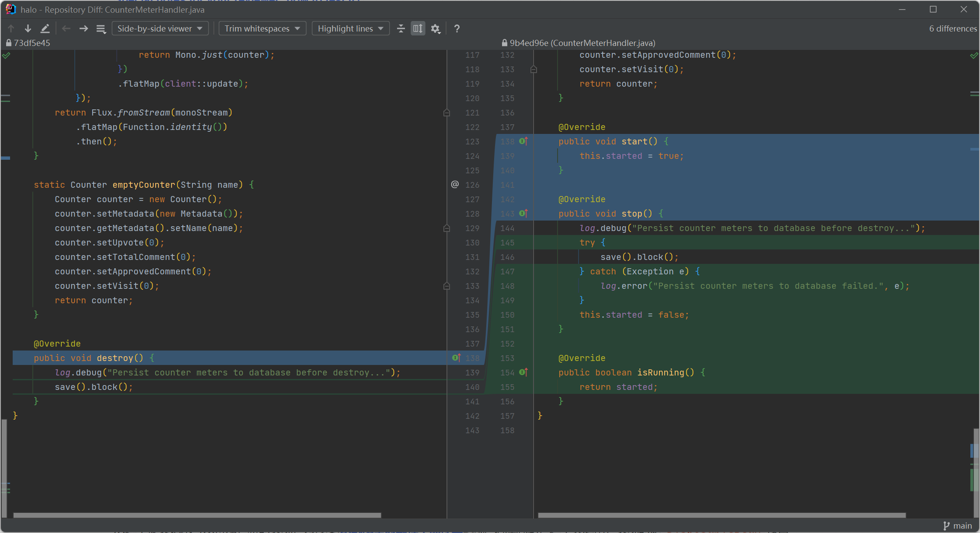Screen dimensions: 980x533
Task: Click line number 144 in gutter
Action: [507, 228]
